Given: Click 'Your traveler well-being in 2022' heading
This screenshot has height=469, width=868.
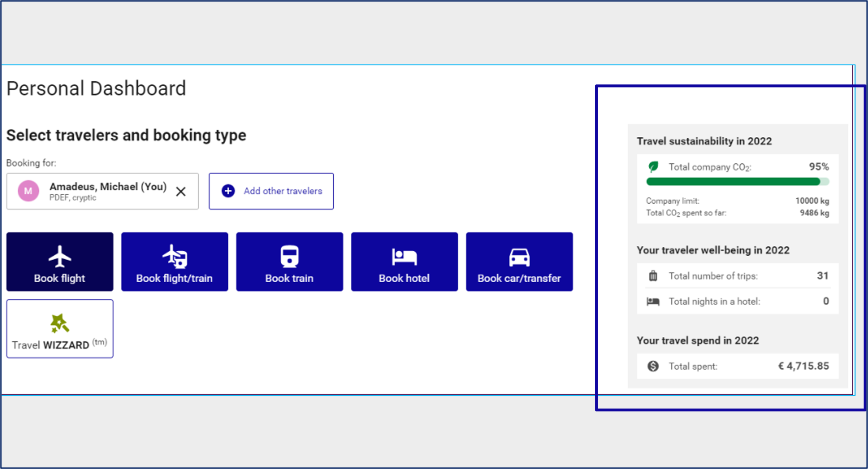Looking at the screenshot, I should coord(713,250).
